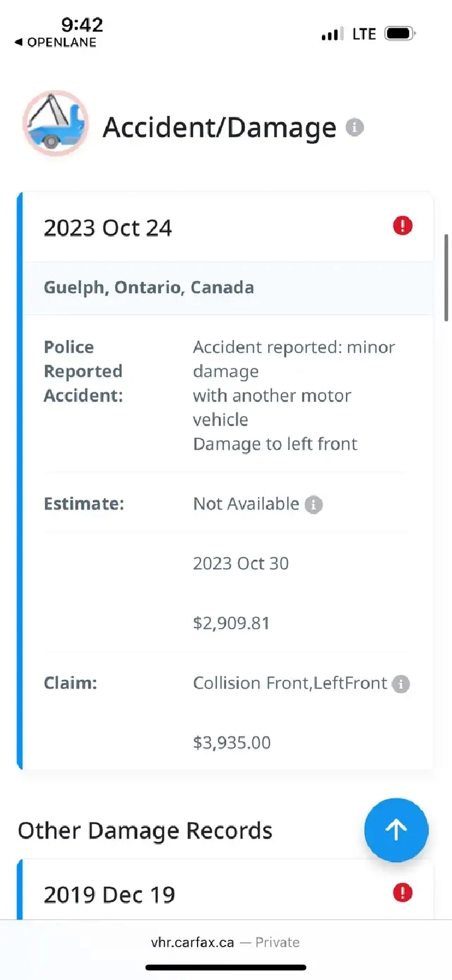Tap the $3,935.00 claim amount
Image resolution: width=452 pixels, height=980 pixels.
click(232, 742)
